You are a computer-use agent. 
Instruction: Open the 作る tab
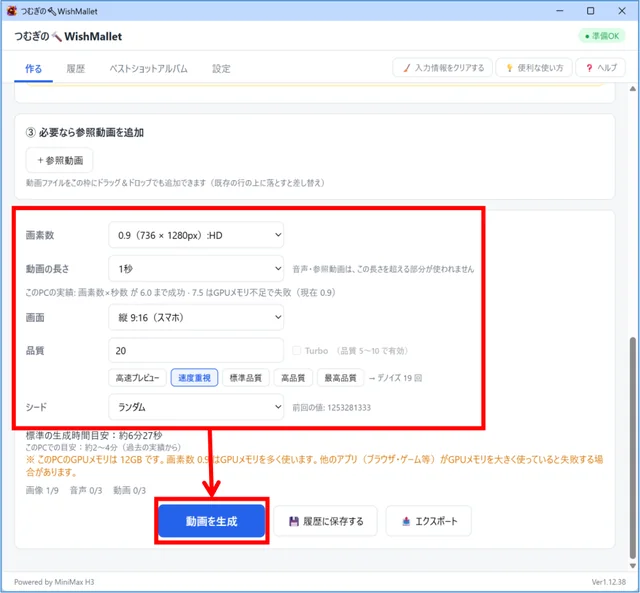pyautogui.click(x=33, y=69)
